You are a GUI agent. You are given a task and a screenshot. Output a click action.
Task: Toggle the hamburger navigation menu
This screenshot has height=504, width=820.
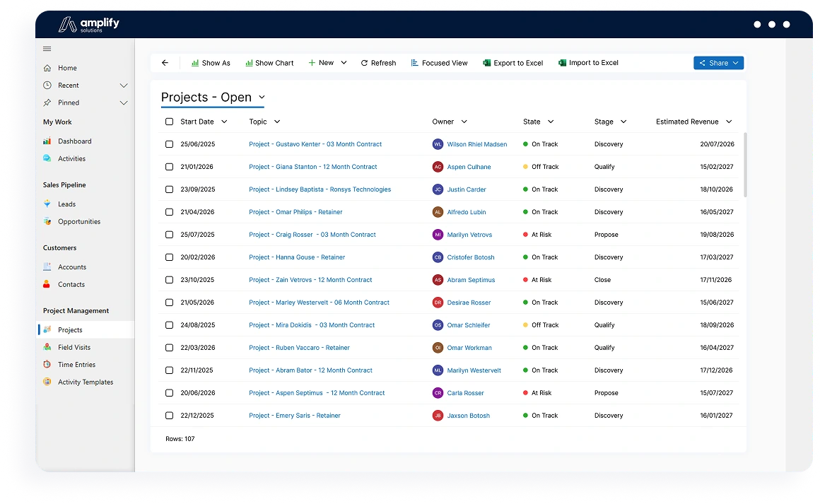tap(47, 49)
